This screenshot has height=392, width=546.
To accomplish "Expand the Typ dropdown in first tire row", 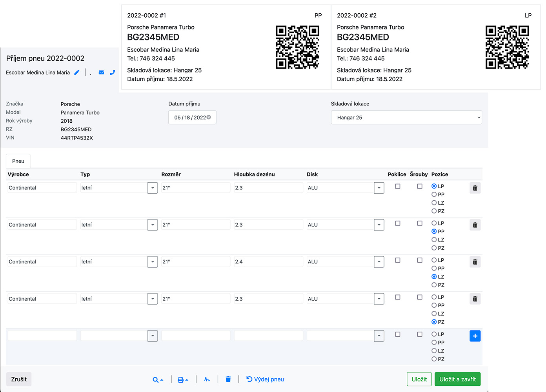I will tap(153, 188).
